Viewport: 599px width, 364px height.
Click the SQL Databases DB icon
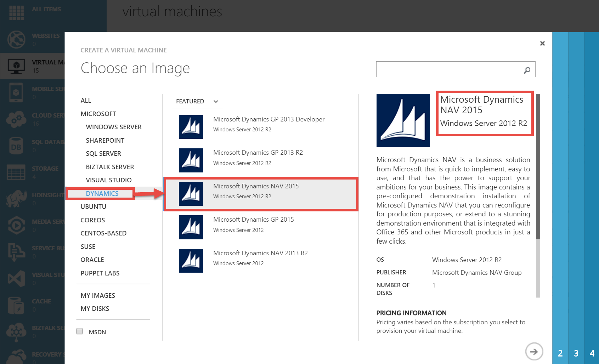click(x=16, y=146)
